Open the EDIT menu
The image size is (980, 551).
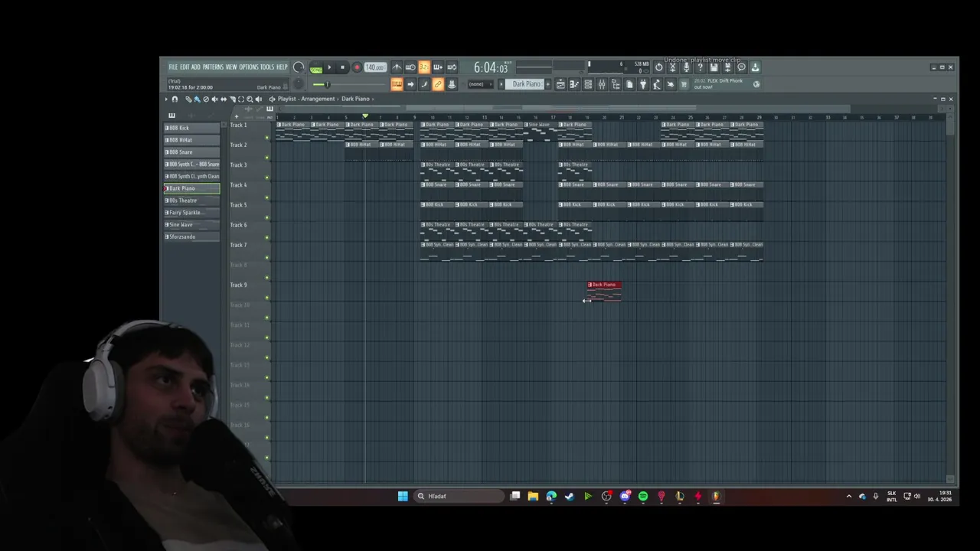(x=185, y=67)
